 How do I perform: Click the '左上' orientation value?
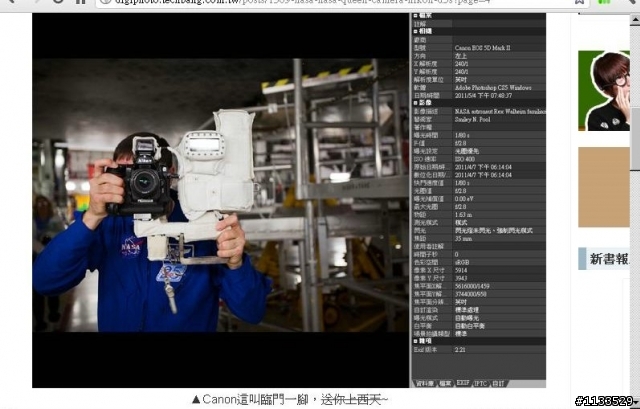coord(461,56)
